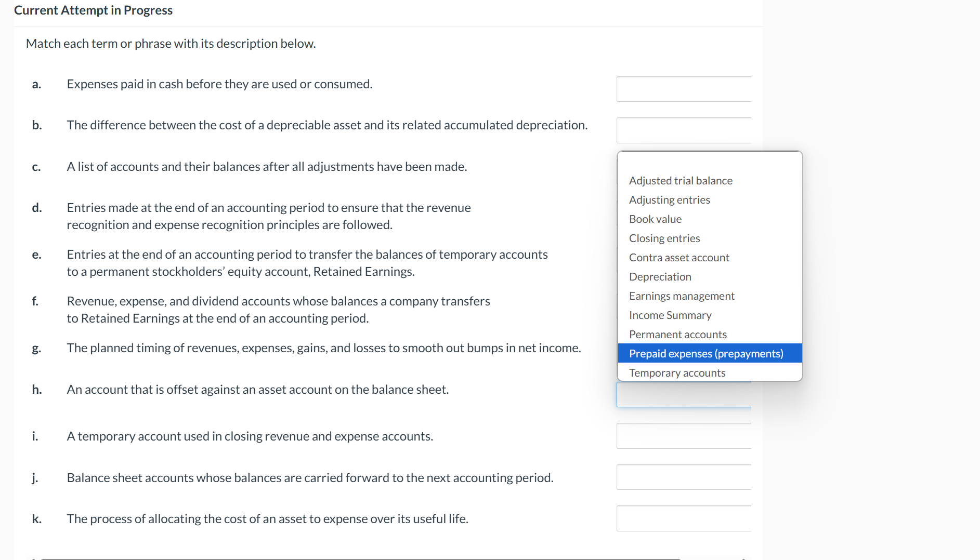The width and height of the screenshot is (980, 560).
Task: Select 'Contra asset account' from the list
Action: pyautogui.click(x=679, y=258)
